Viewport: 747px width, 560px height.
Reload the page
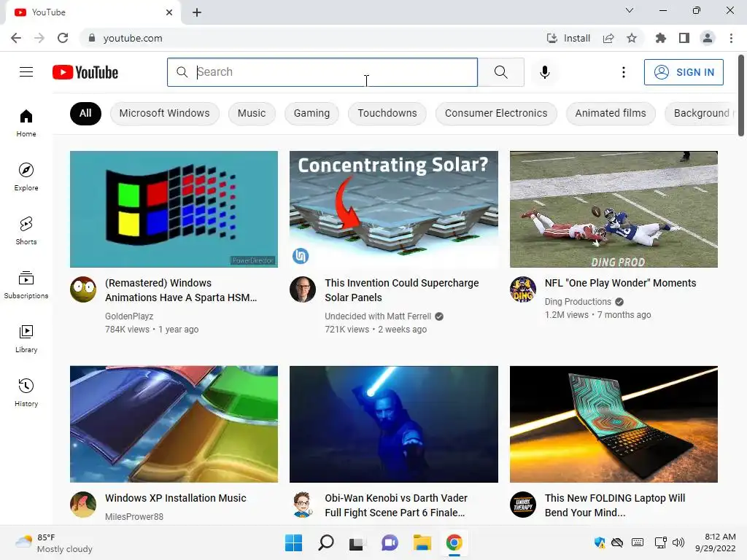tap(63, 38)
